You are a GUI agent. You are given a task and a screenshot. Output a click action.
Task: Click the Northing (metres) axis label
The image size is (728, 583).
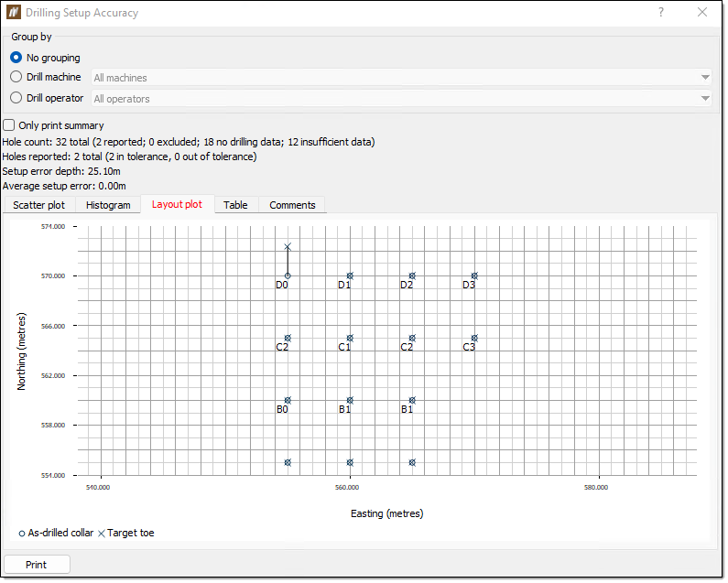[x=21, y=351]
